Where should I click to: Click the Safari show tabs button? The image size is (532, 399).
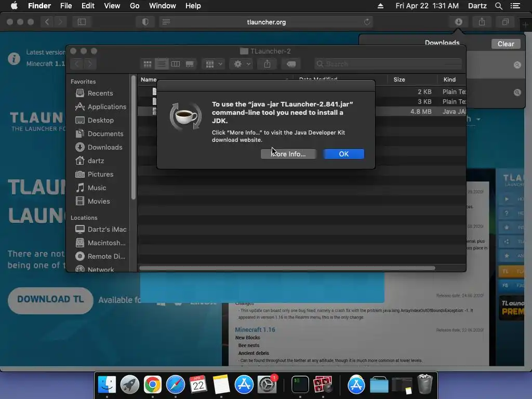[505, 22]
